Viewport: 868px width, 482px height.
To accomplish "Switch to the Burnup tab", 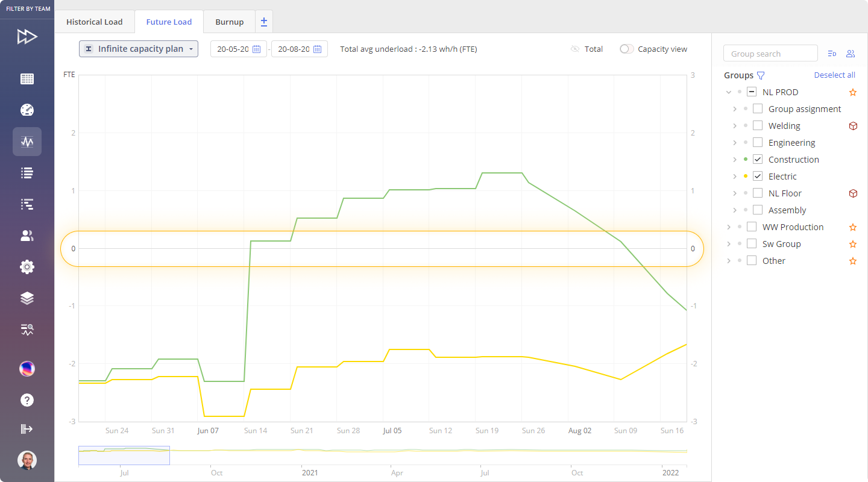I will point(230,22).
